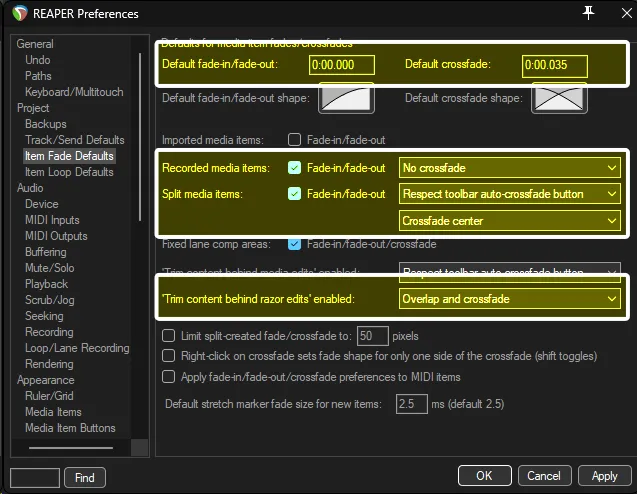Screen dimensions: 637x494
Task: Click the category tree vertical scrollbar
Action: tap(140, 137)
